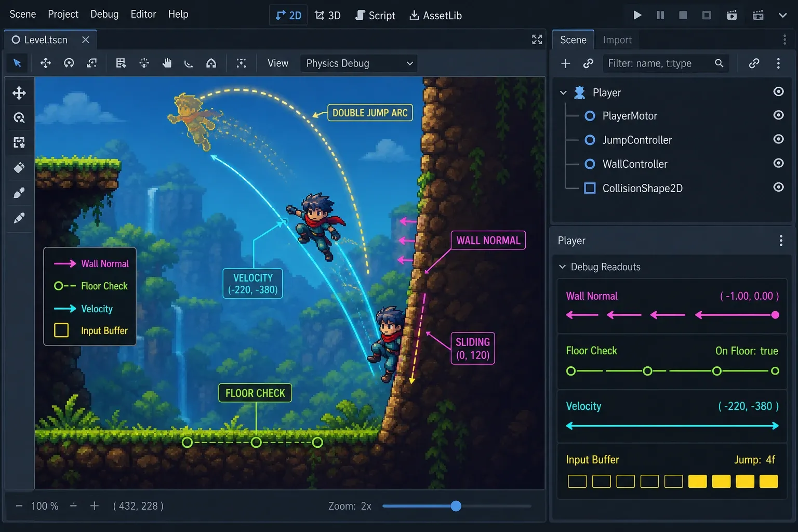Switch to the Script workspace

coord(375,16)
